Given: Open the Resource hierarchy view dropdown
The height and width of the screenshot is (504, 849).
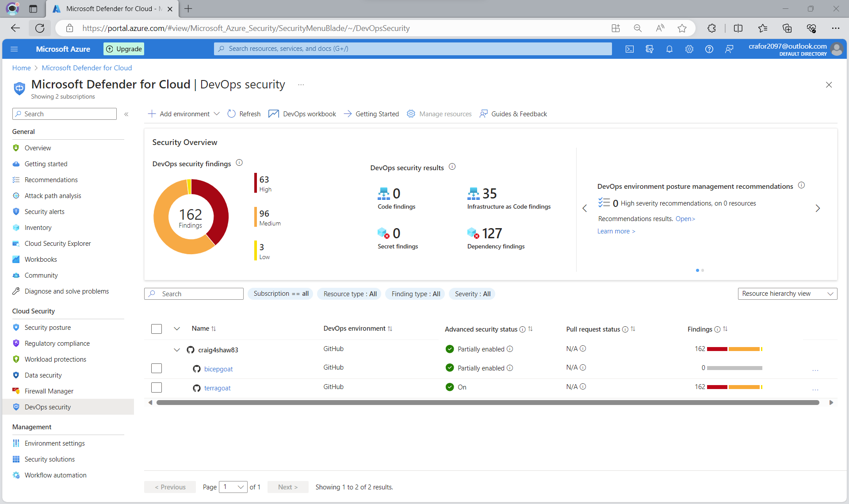Looking at the screenshot, I should coord(787,294).
